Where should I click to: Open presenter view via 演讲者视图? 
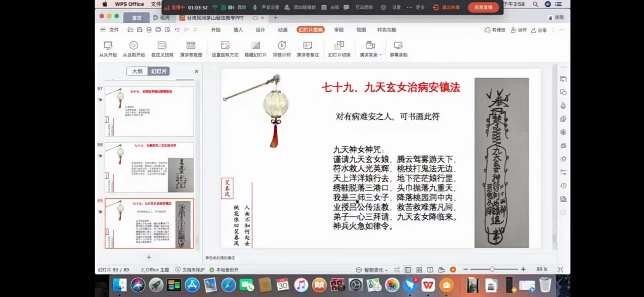(191, 49)
